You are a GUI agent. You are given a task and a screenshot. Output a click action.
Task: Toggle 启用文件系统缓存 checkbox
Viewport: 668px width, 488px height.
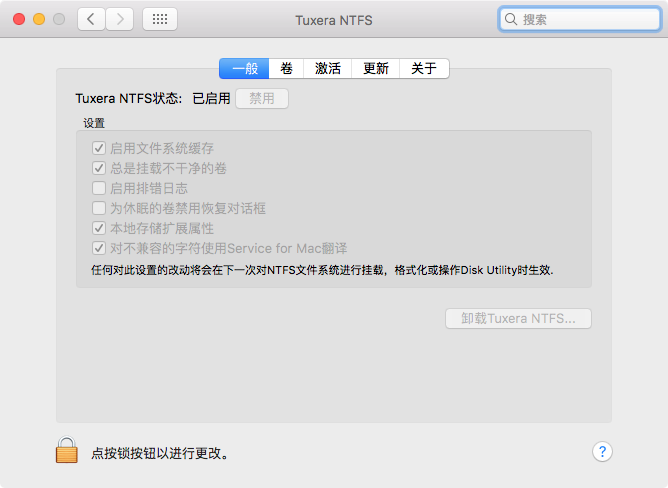pyautogui.click(x=99, y=148)
